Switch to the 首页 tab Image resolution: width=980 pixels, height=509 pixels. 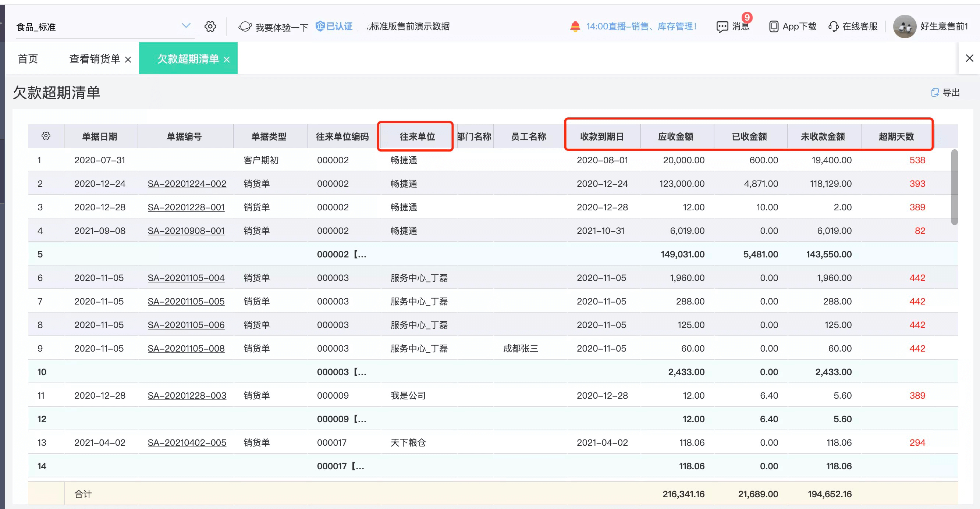point(28,58)
